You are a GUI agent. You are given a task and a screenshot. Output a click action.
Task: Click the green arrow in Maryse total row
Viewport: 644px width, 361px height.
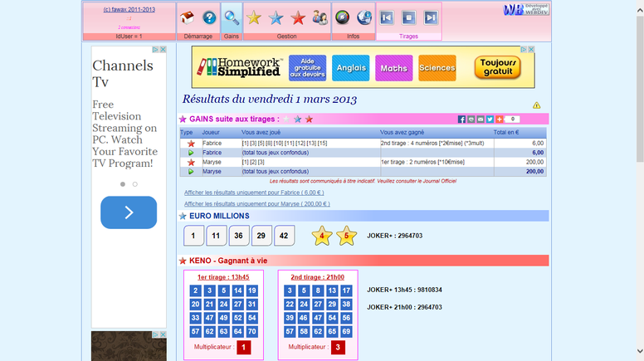191,172
